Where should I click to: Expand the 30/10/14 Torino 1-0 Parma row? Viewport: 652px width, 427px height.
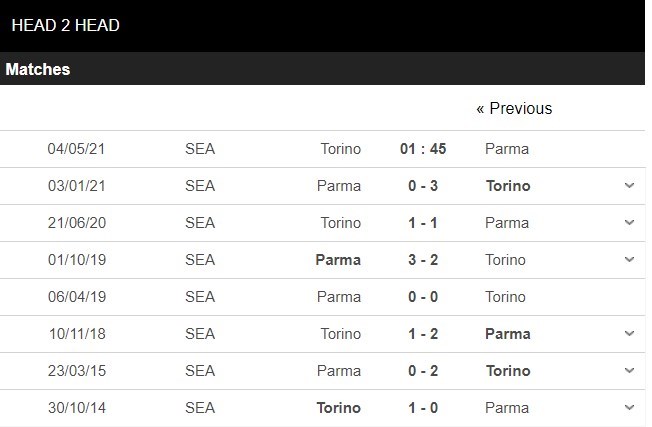[x=629, y=408]
